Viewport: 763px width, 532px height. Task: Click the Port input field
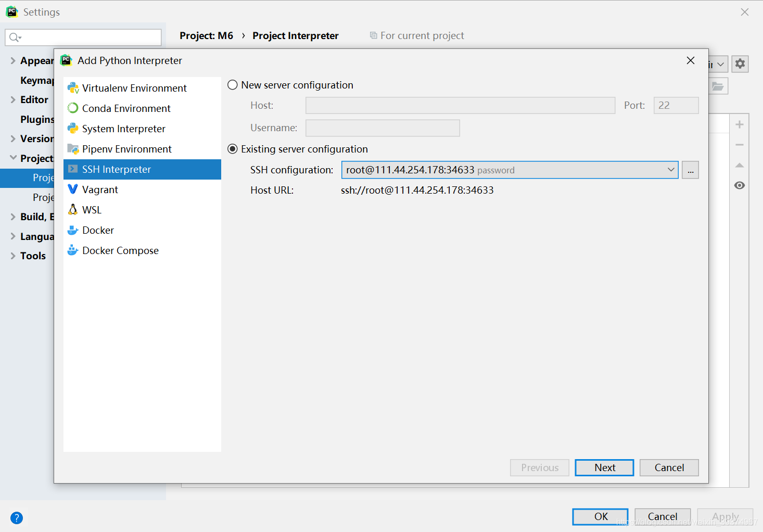click(676, 105)
